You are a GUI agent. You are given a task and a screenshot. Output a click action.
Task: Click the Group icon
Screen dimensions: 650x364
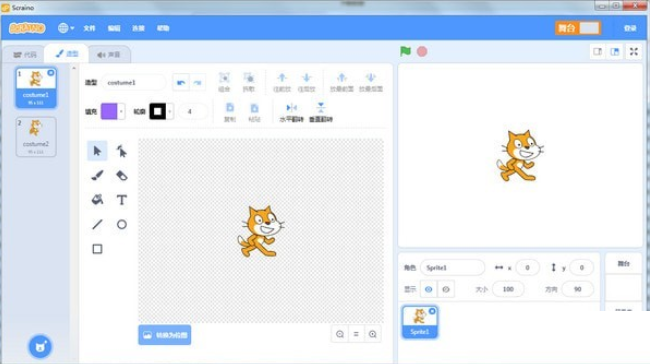pos(224,82)
